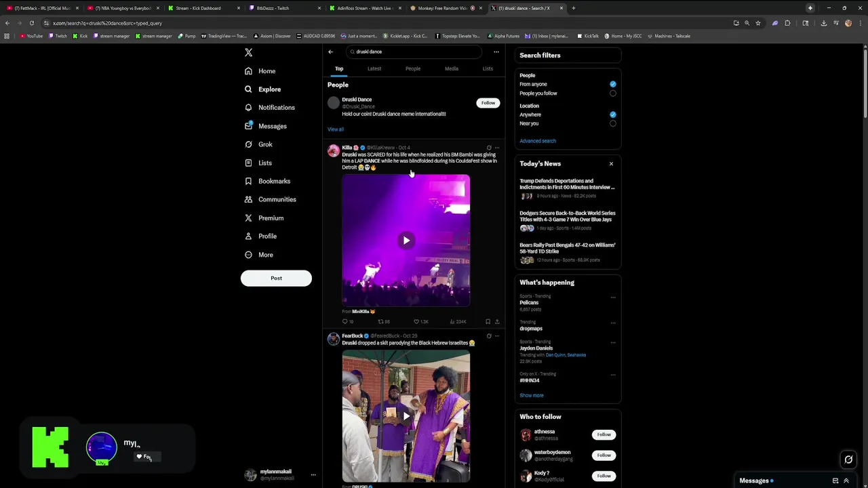Expand the Messages drawer with the chevrons
The width and height of the screenshot is (868, 488).
[846, 481]
